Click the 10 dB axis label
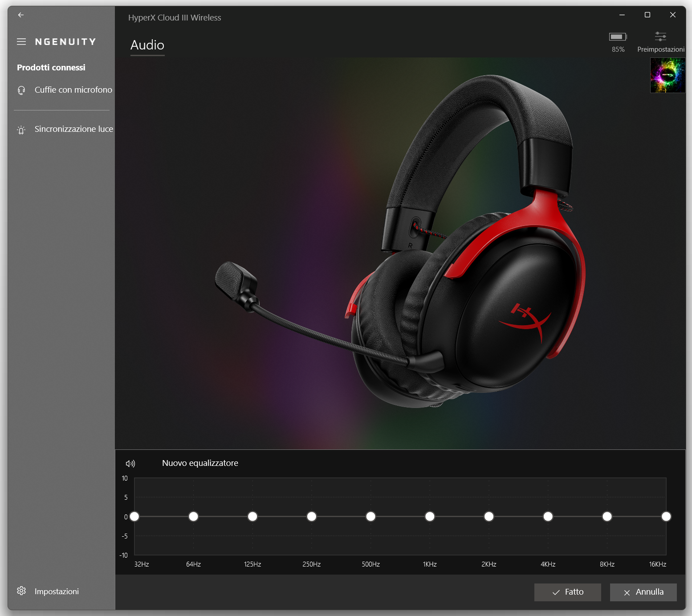Screen dimensions: 692x616 (125, 478)
